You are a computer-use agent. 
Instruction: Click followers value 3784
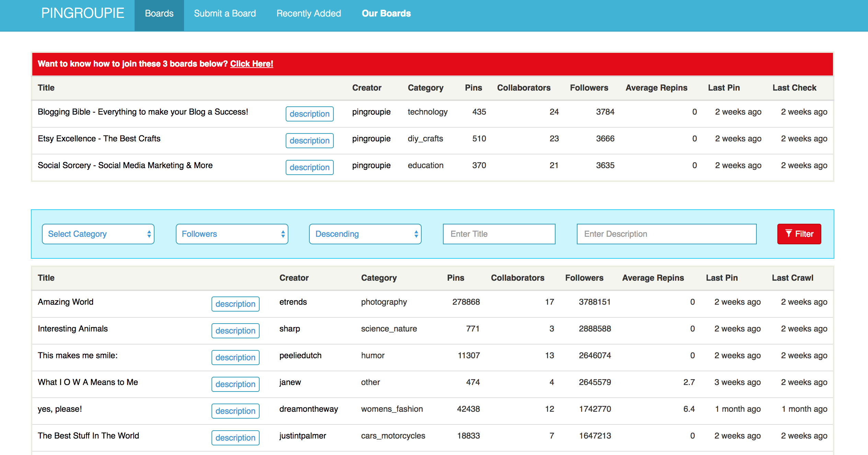click(x=605, y=112)
